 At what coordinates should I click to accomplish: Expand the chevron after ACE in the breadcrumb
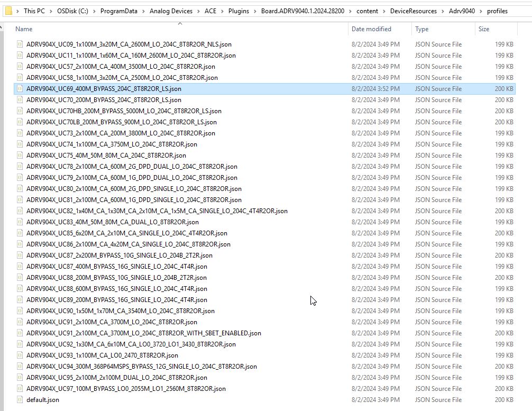[221, 11]
